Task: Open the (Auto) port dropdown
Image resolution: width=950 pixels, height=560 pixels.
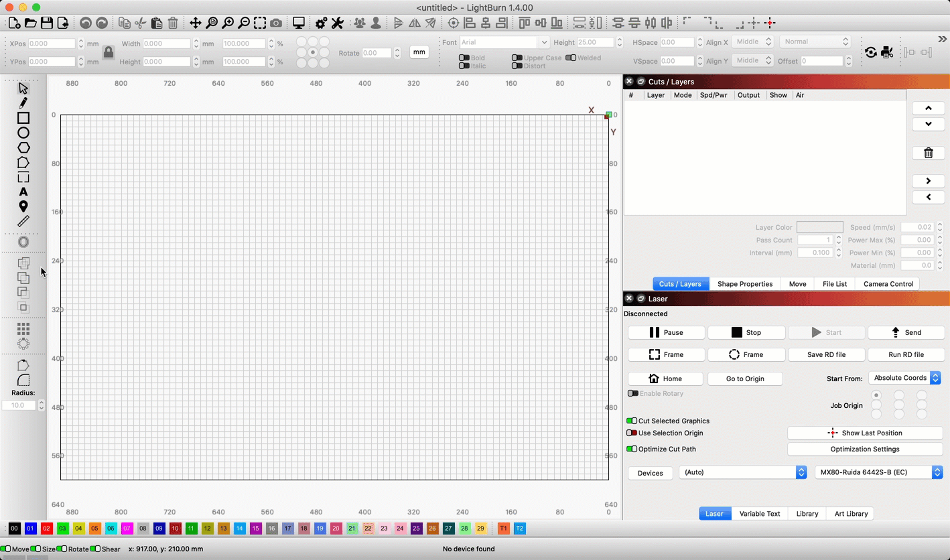Action: pos(743,472)
